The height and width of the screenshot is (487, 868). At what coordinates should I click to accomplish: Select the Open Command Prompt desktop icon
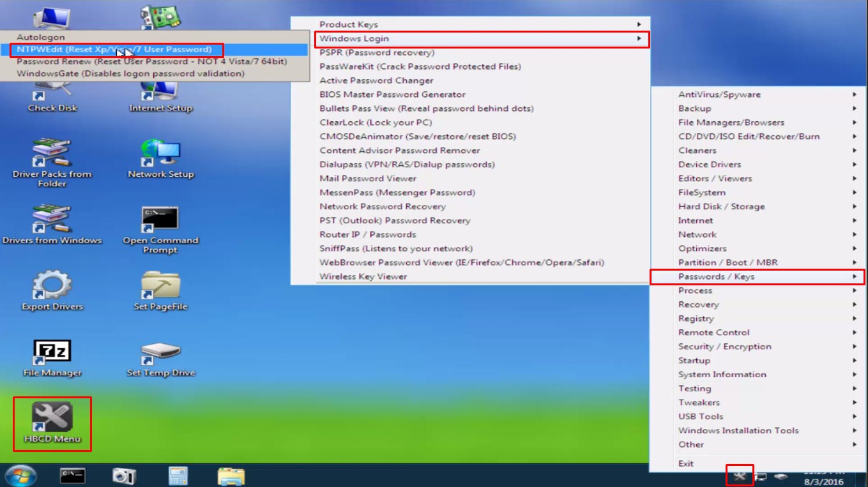click(161, 230)
